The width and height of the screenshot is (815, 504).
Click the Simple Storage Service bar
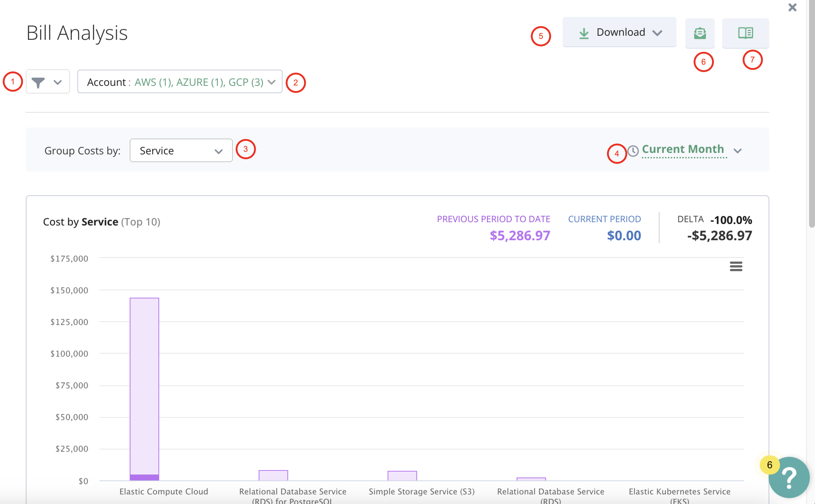pyautogui.click(x=402, y=476)
